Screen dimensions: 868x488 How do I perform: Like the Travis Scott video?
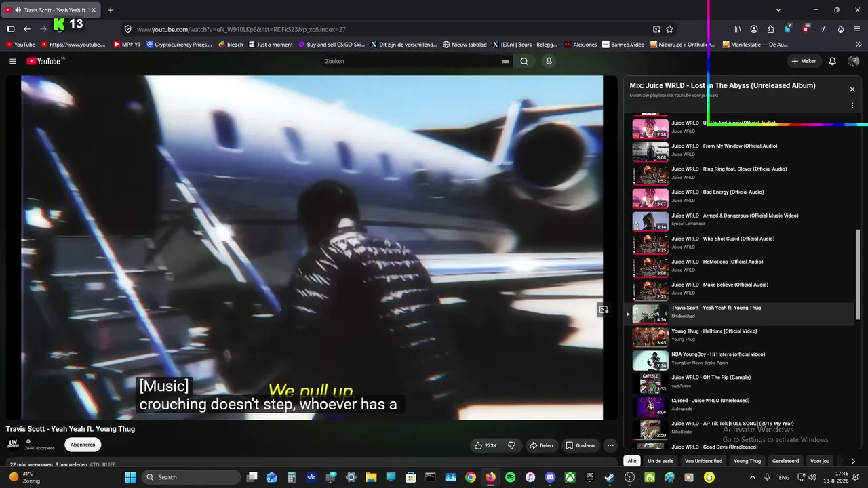coord(486,445)
